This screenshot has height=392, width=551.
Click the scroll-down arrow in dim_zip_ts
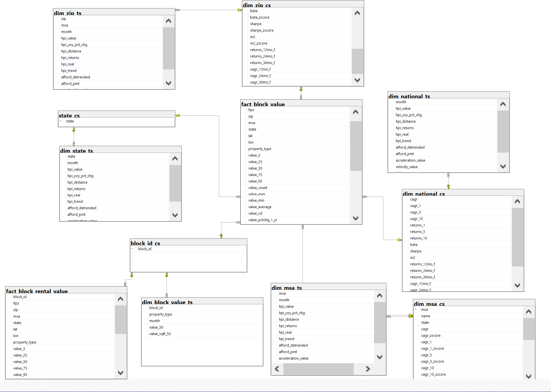pyautogui.click(x=169, y=83)
